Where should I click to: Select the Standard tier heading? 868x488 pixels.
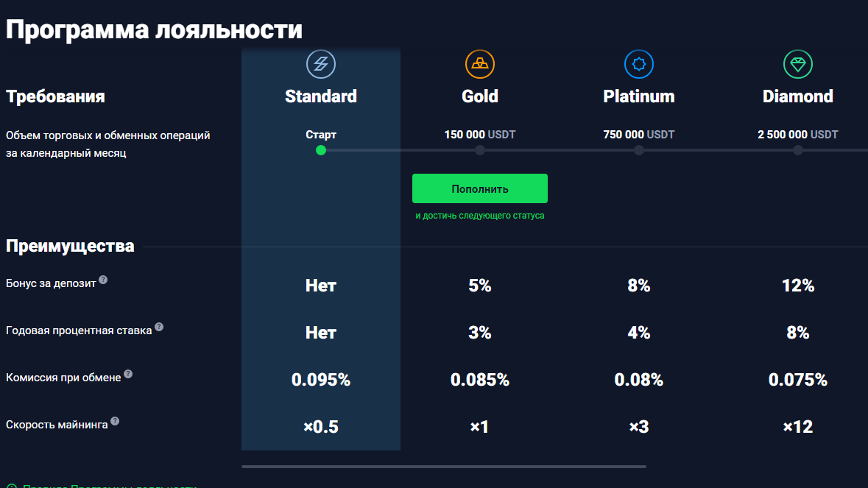[320, 96]
